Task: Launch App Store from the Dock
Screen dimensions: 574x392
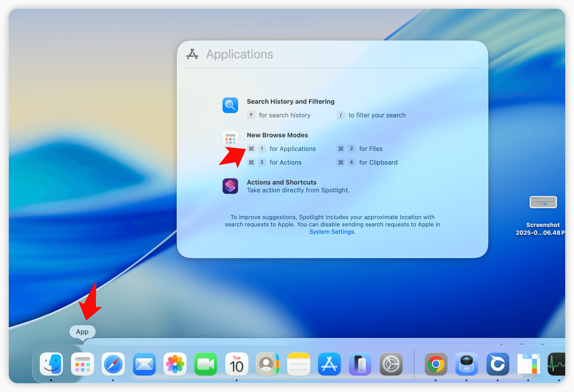Action: point(329,364)
